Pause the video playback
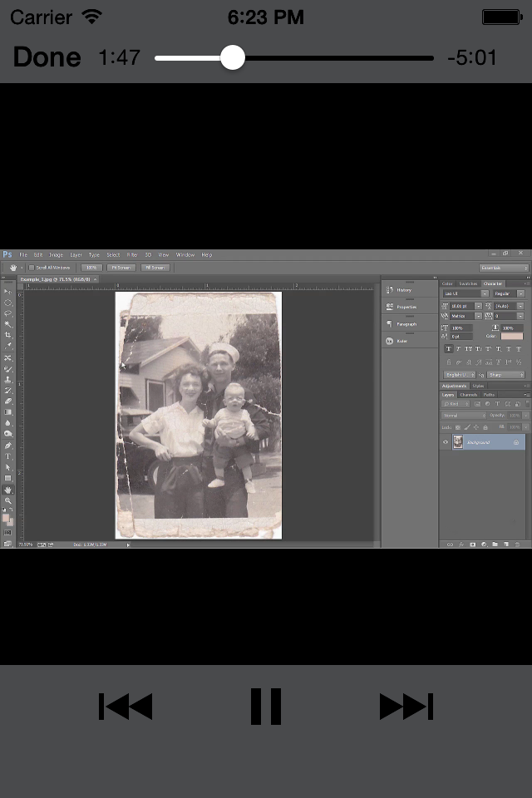 pos(266,707)
